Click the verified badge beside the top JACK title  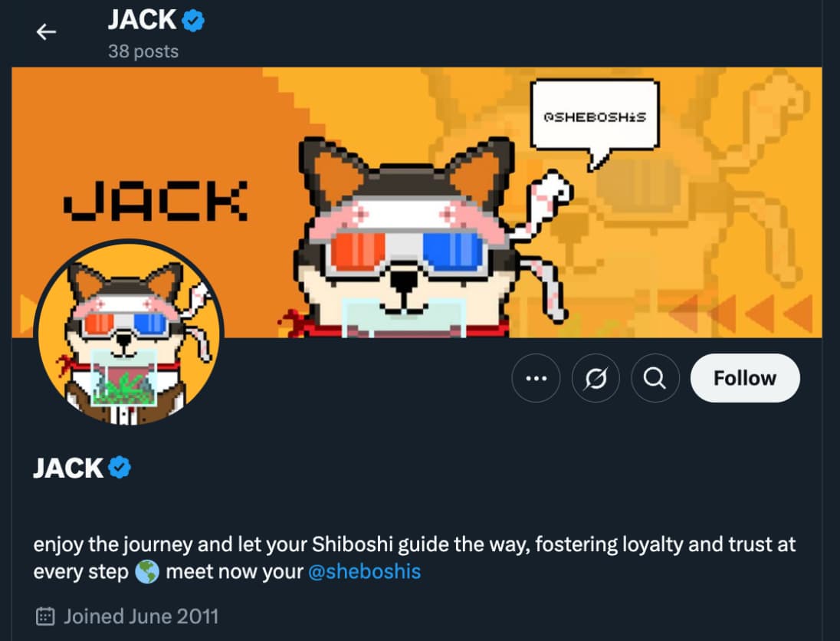[193, 21]
